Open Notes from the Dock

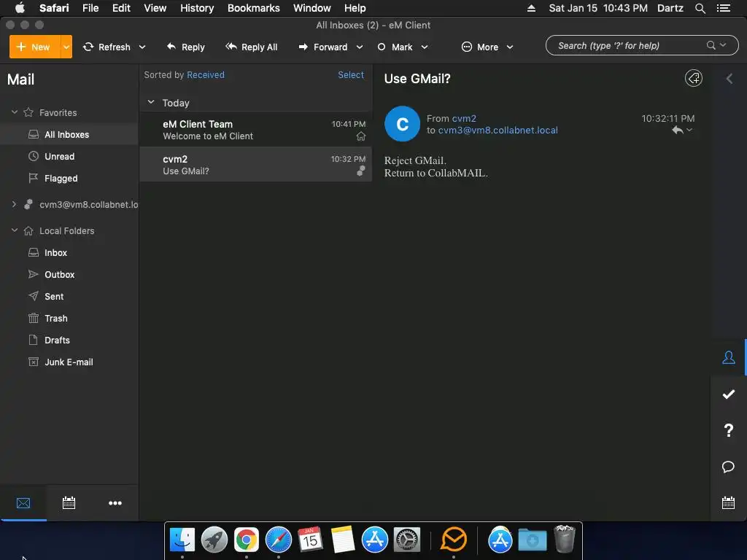tap(343, 540)
